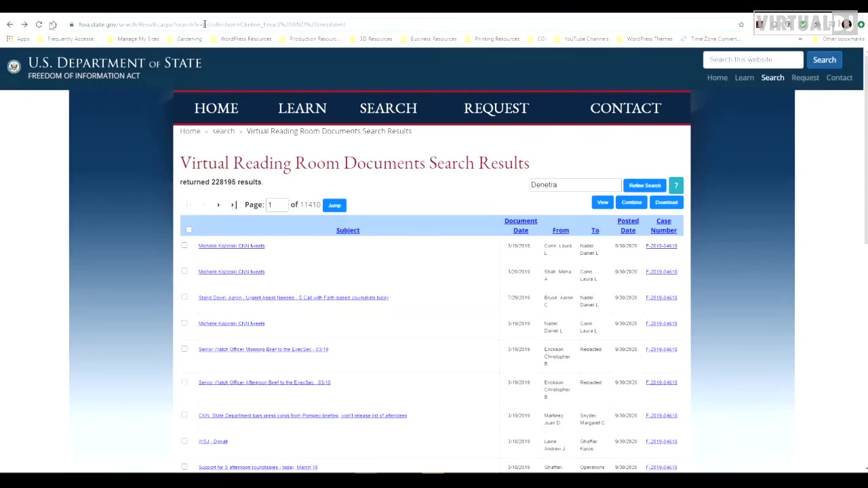Open the WordPress Resources bookmarks folder
This screenshot has width=868, height=488.
click(x=241, y=39)
